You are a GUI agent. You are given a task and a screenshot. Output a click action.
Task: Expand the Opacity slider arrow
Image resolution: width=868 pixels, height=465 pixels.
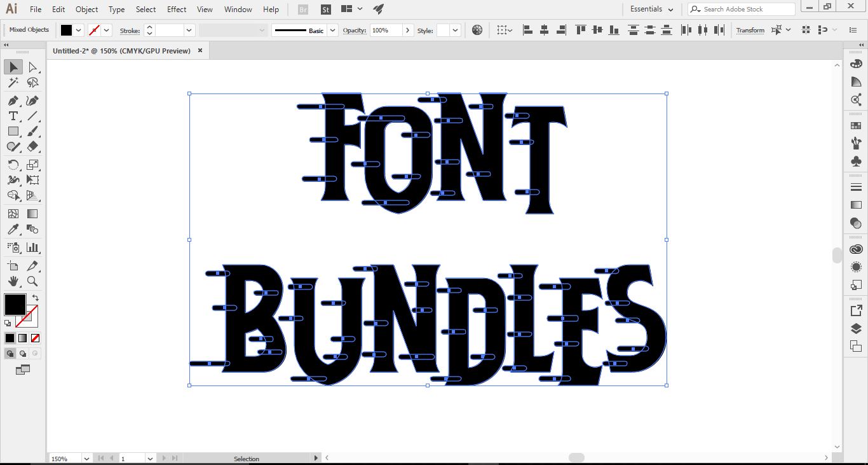[408, 30]
